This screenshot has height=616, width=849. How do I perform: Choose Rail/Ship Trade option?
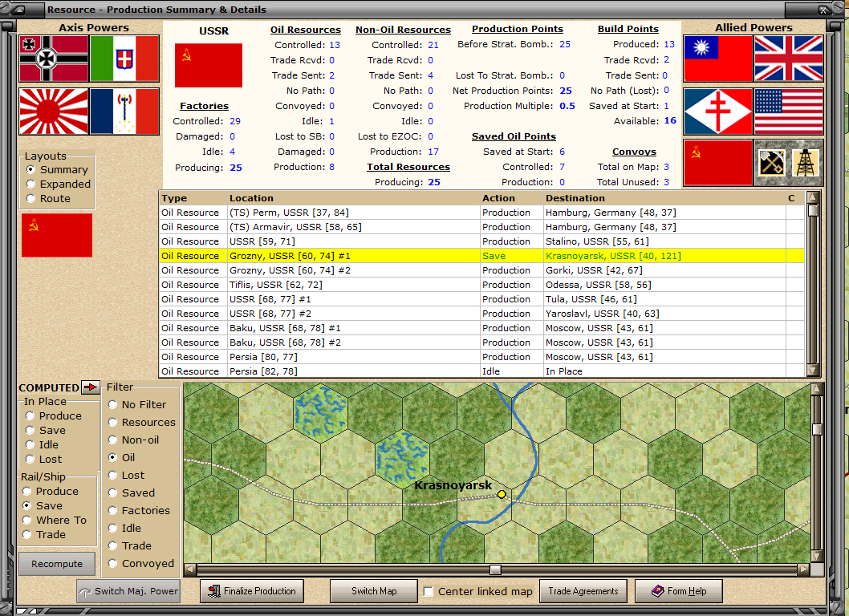(44, 534)
